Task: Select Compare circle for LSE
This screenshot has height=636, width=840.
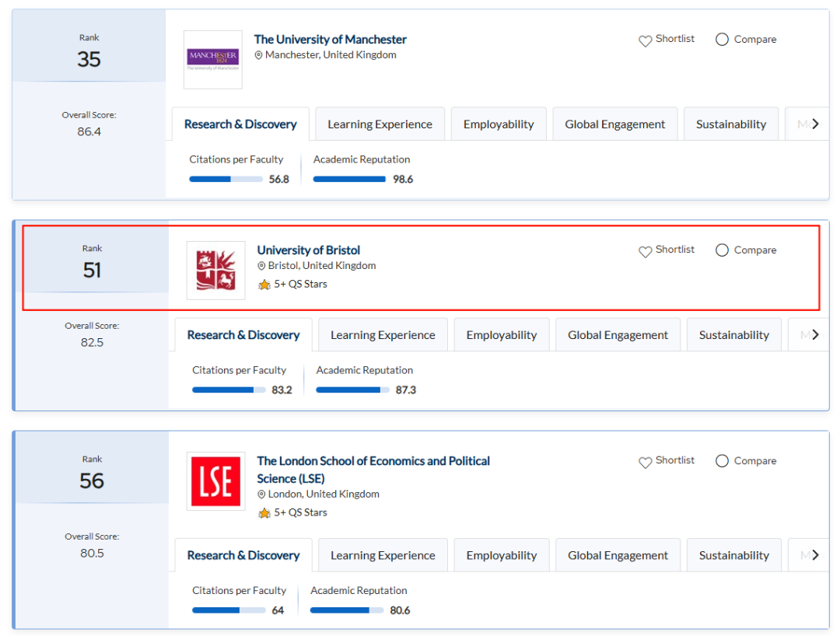Action: pyautogui.click(x=722, y=461)
